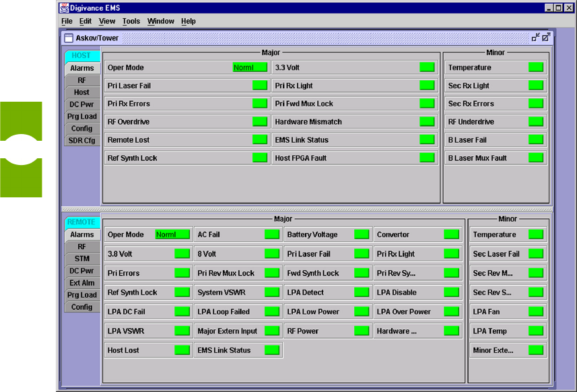Click the B Laser Mux Fault indicator
The image size is (577, 392).
tap(536, 158)
